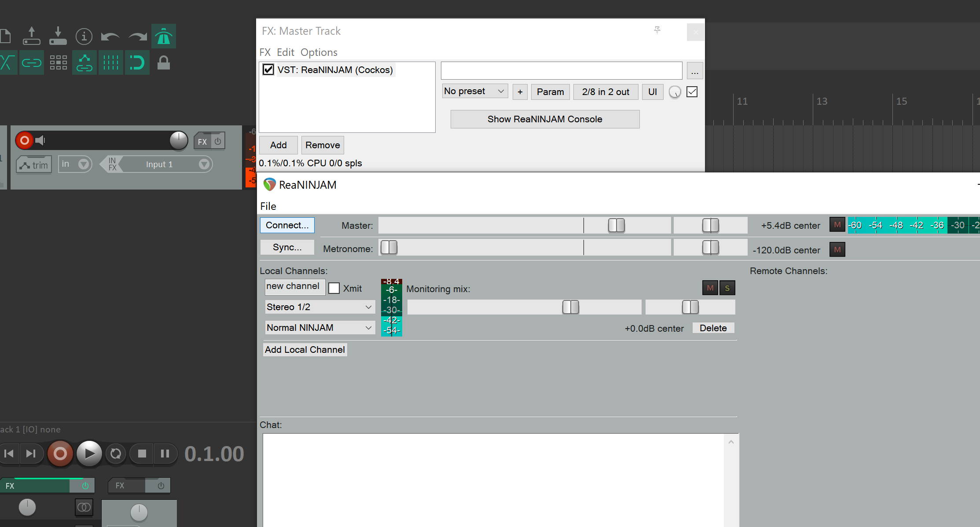Open the Stereo 1/2 input dropdown

coord(319,307)
